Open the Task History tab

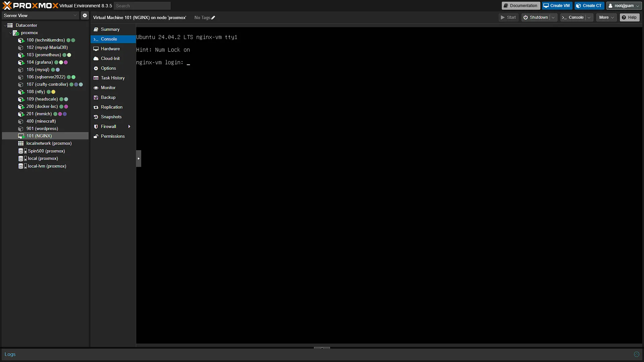(113, 78)
